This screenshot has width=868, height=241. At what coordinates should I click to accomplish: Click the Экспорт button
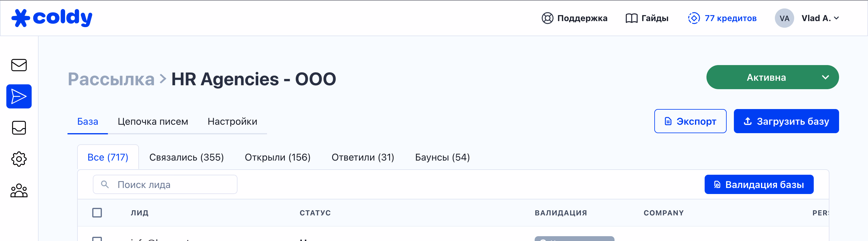pyautogui.click(x=690, y=121)
